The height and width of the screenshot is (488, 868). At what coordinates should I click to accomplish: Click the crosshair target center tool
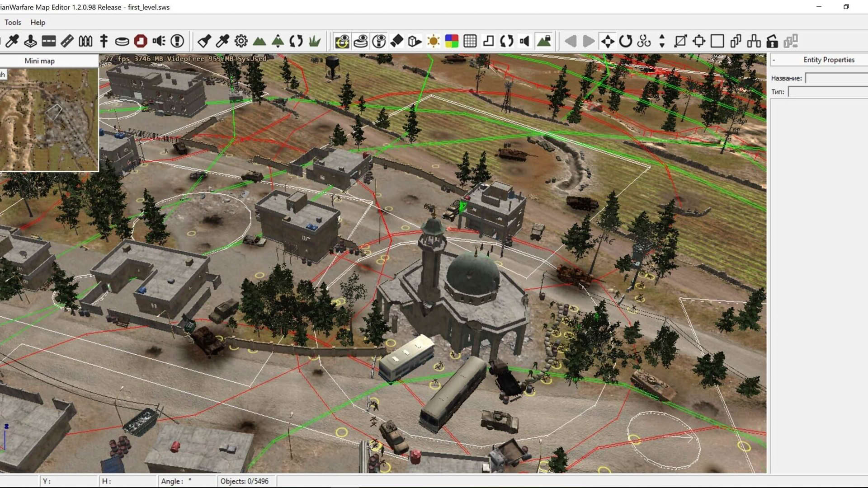pos(699,41)
